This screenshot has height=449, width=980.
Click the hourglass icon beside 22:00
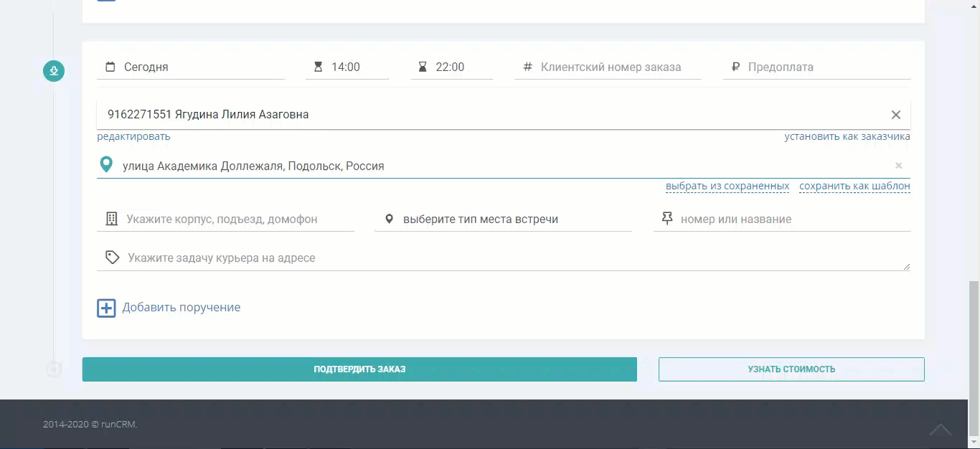423,67
